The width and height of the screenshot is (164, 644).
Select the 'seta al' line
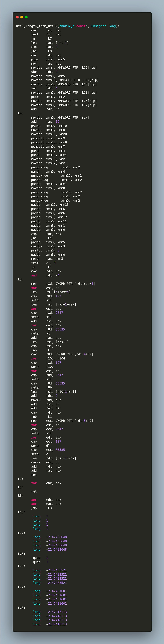[x=41, y=334]
